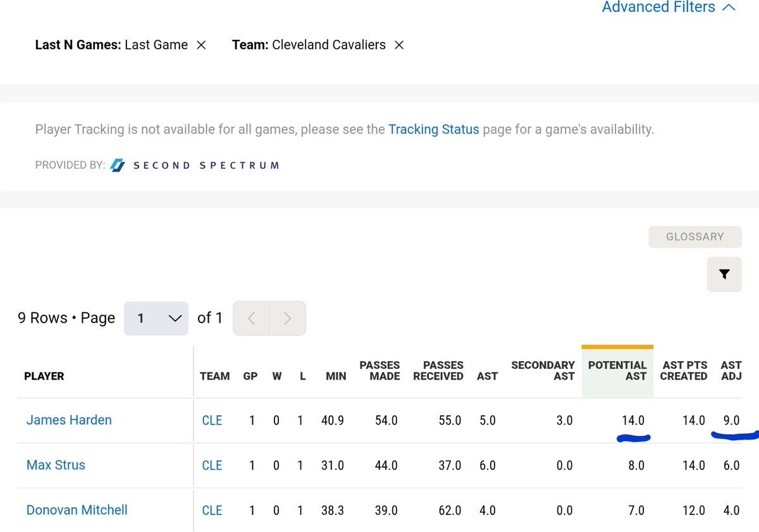Click the Second Spectrum logo
Screen dimensions: 759x532
pyautogui.click(x=195, y=165)
